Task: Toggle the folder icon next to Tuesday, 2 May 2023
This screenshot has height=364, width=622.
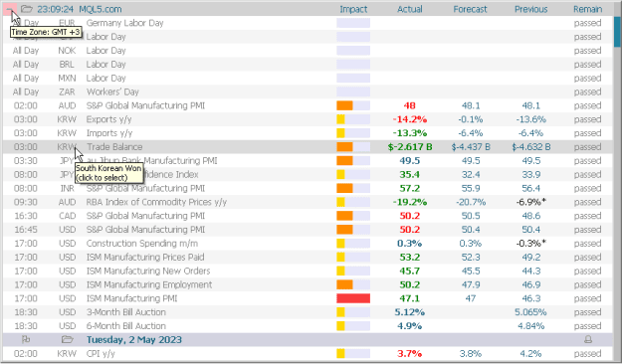Action: [68, 339]
